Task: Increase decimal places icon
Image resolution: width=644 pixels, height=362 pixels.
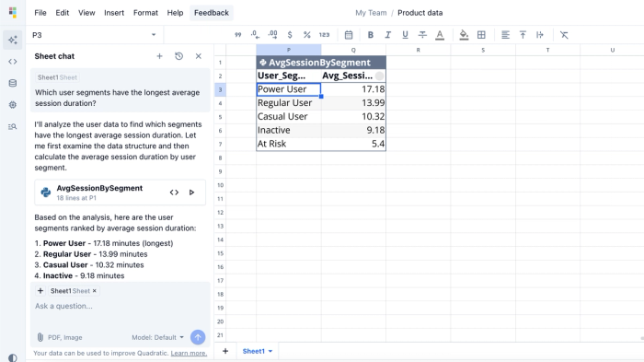Action: point(272,35)
